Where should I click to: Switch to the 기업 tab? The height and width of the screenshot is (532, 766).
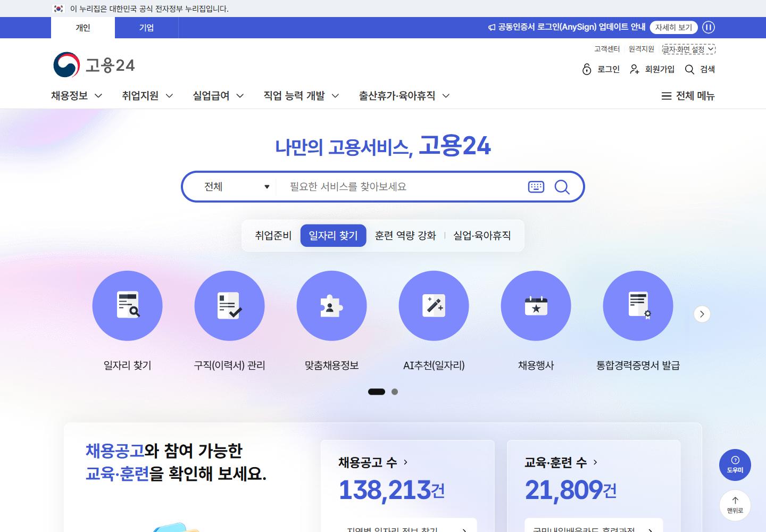tap(146, 28)
